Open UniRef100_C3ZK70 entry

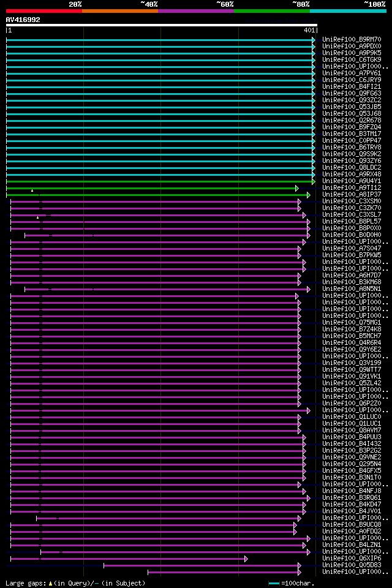[x=352, y=208]
